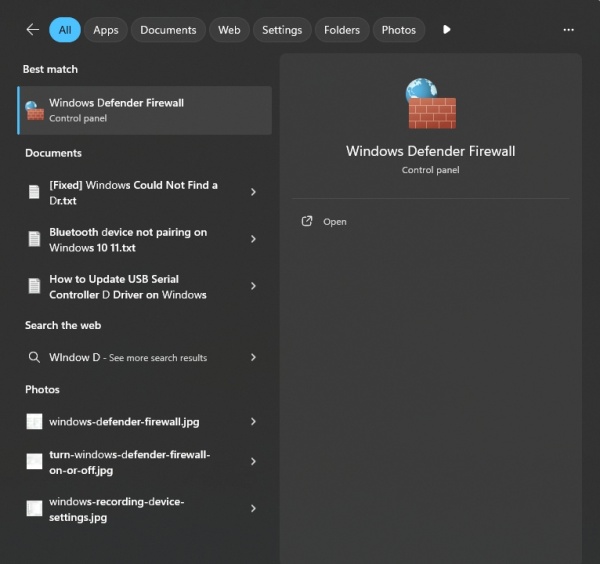
Task: Open the three-dot options menu
Action: (x=568, y=30)
